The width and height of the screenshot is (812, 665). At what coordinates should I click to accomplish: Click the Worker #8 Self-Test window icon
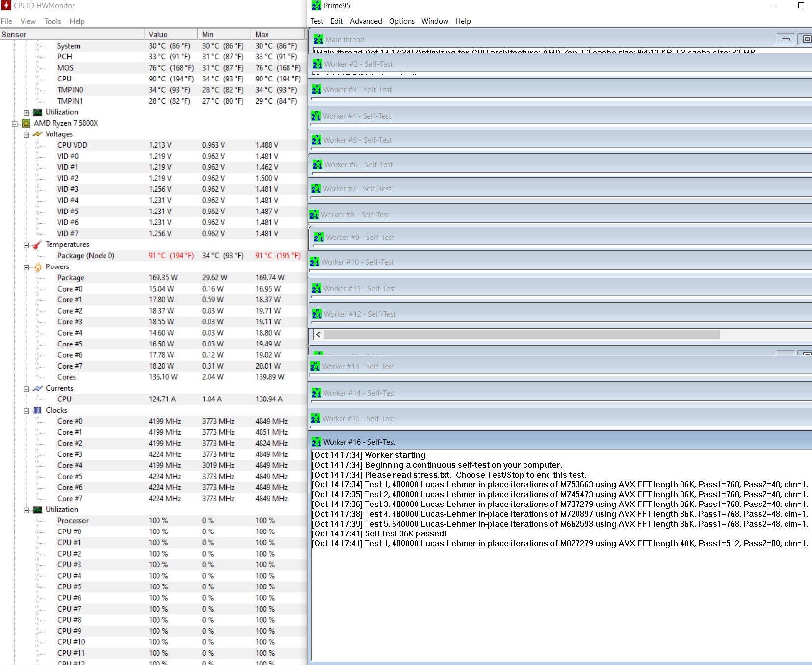pyautogui.click(x=314, y=215)
